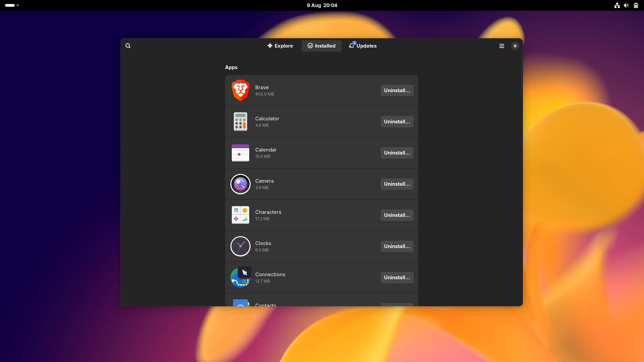Uninstall the Connections app

point(397,278)
